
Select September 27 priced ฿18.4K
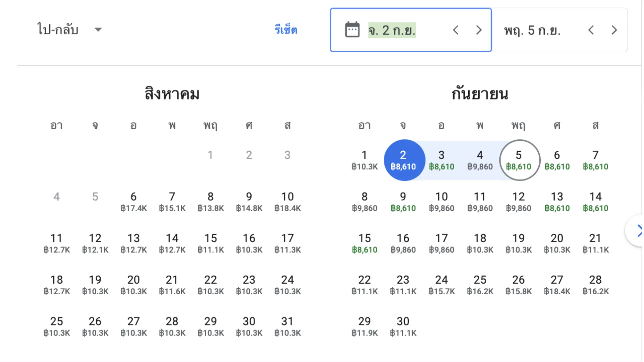[x=557, y=285]
